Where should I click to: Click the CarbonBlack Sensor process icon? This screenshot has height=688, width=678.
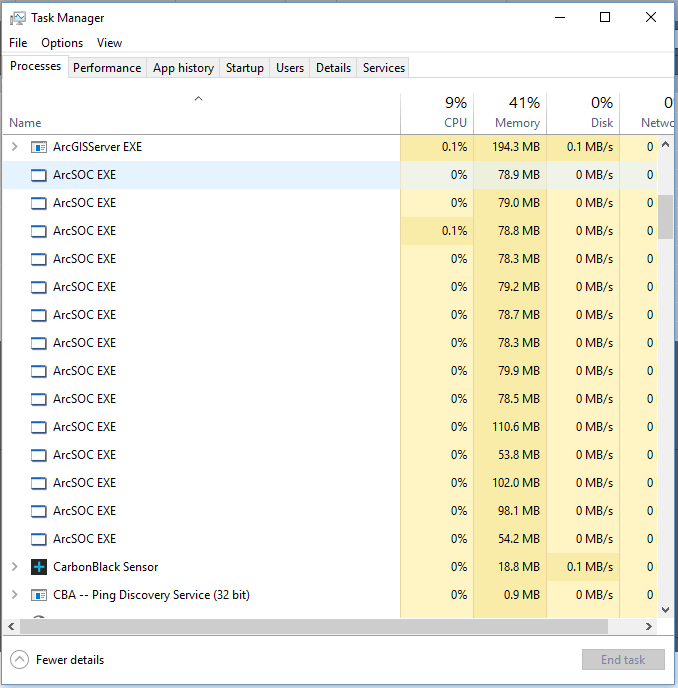(x=39, y=567)
